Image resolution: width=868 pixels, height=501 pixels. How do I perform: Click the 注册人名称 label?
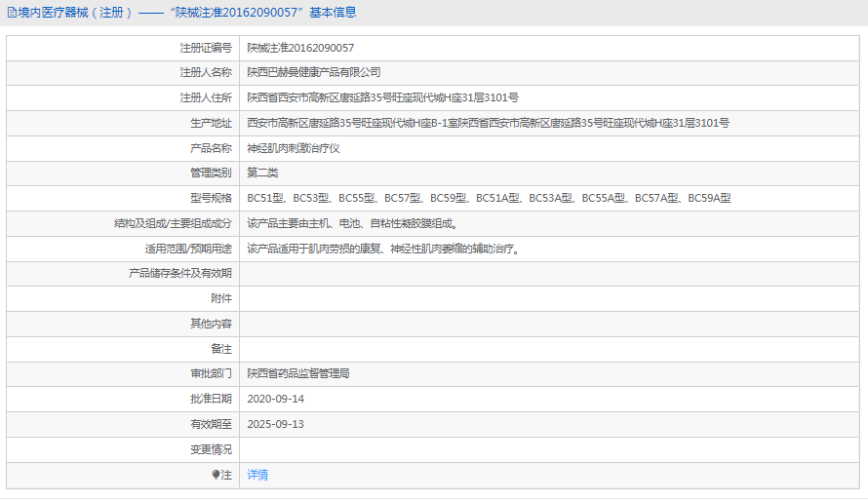206,72
